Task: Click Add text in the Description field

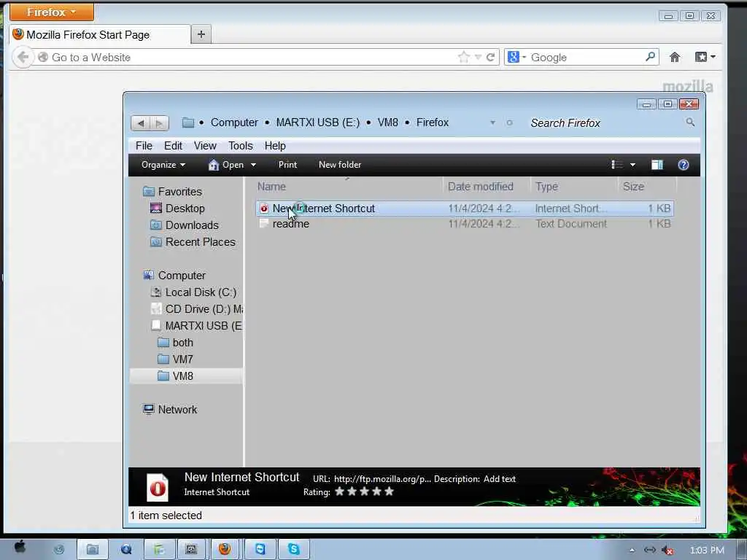Action: click(499, 479)
